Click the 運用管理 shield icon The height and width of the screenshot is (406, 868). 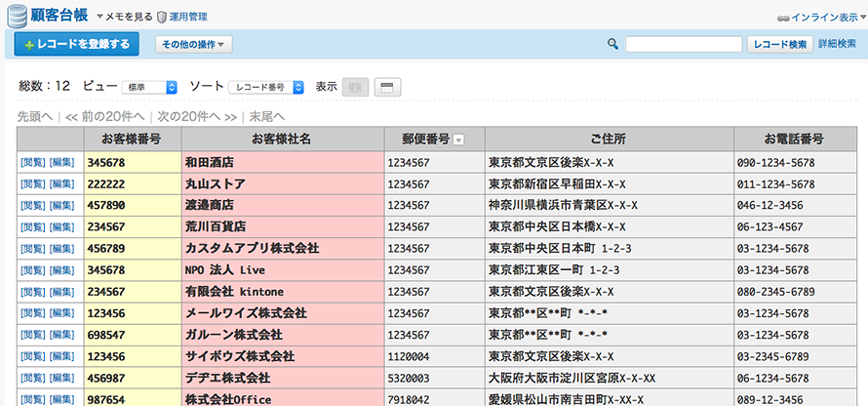click(162, 17)
